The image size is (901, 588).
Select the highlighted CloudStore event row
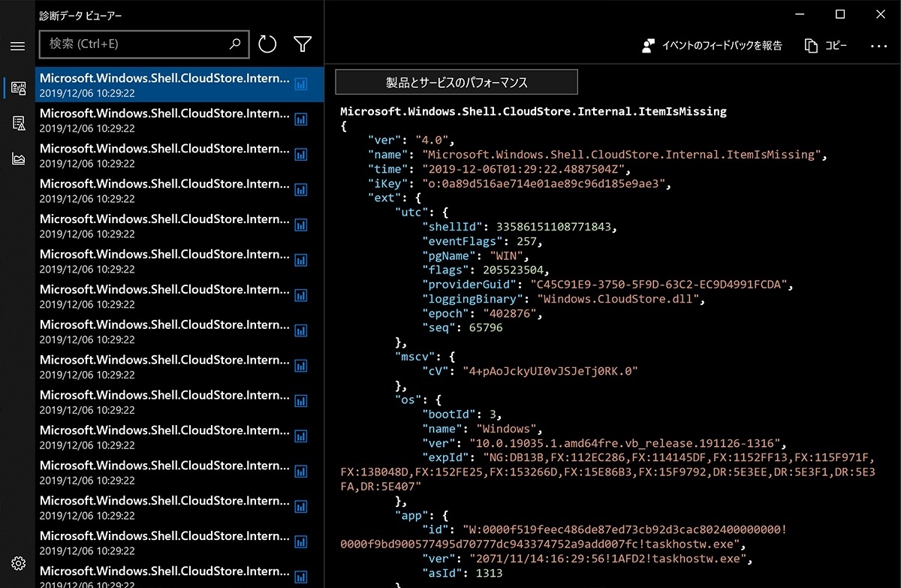tap(179, 85)
